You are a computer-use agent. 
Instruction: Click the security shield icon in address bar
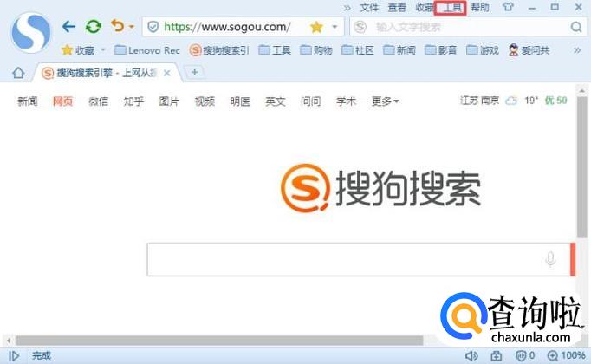click(153, 27)
